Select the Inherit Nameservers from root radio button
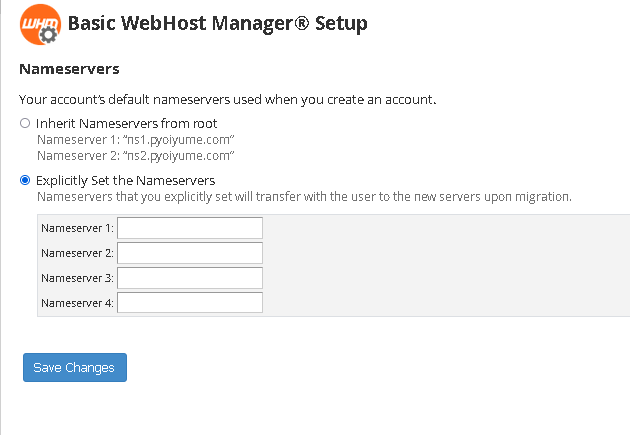Screen dimensions: 630x435 (x=25, y=123)
